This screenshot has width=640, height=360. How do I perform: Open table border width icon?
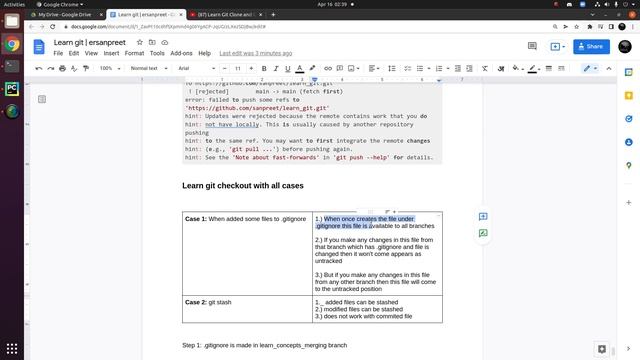[x=549, y=68]
